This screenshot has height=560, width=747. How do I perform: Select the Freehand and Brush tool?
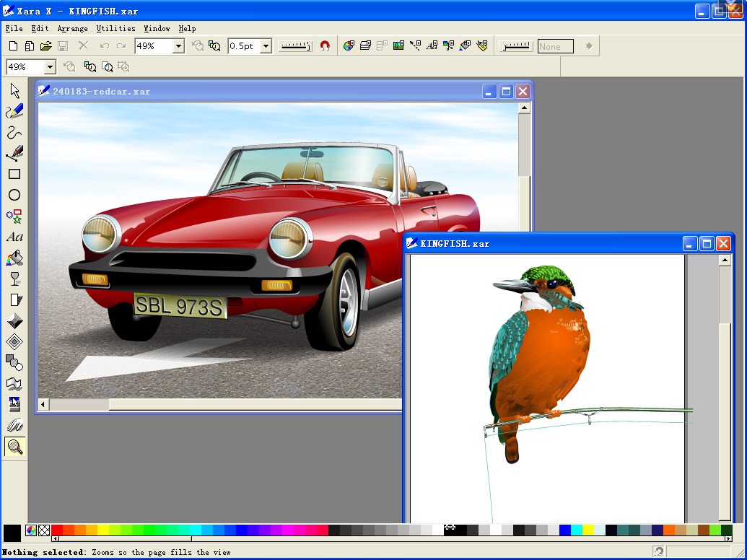click(x=14, y=111)
